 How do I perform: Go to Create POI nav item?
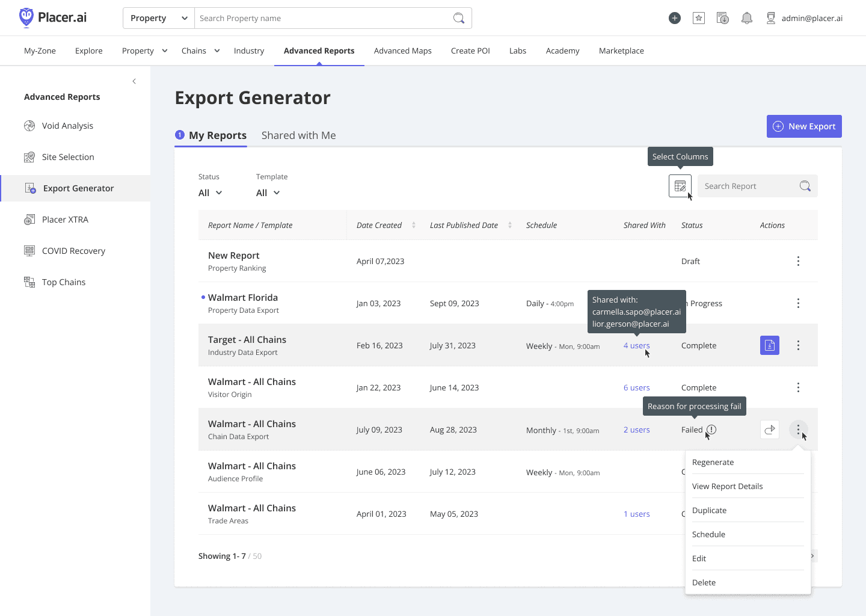[470, 51]
